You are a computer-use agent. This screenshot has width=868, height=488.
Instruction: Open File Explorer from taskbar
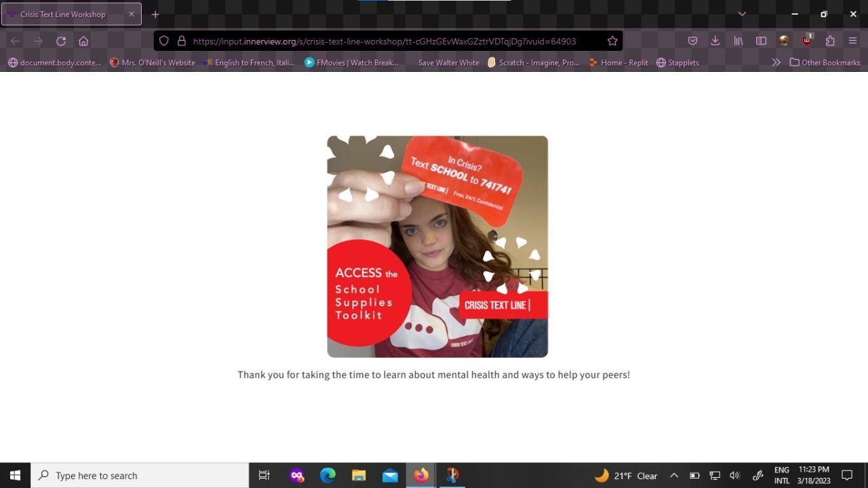click(359, 475)
